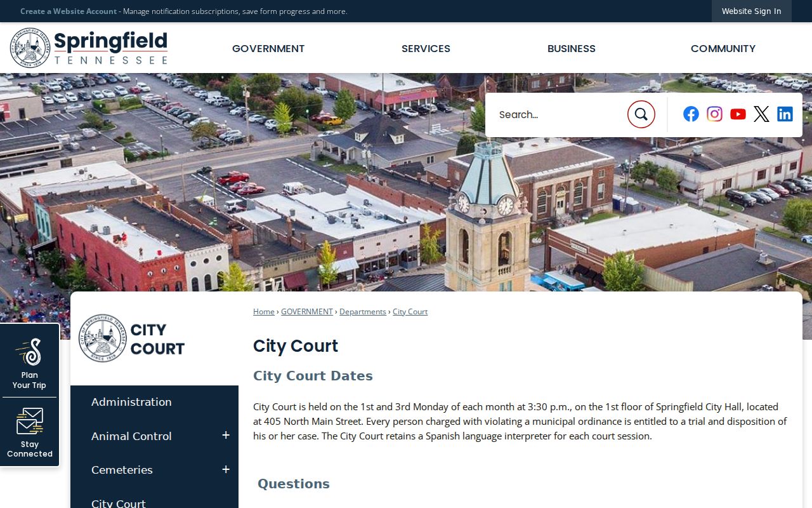Click the Stay Connected envelope icon
Viewport: 812px width, 508px height.
29,422
